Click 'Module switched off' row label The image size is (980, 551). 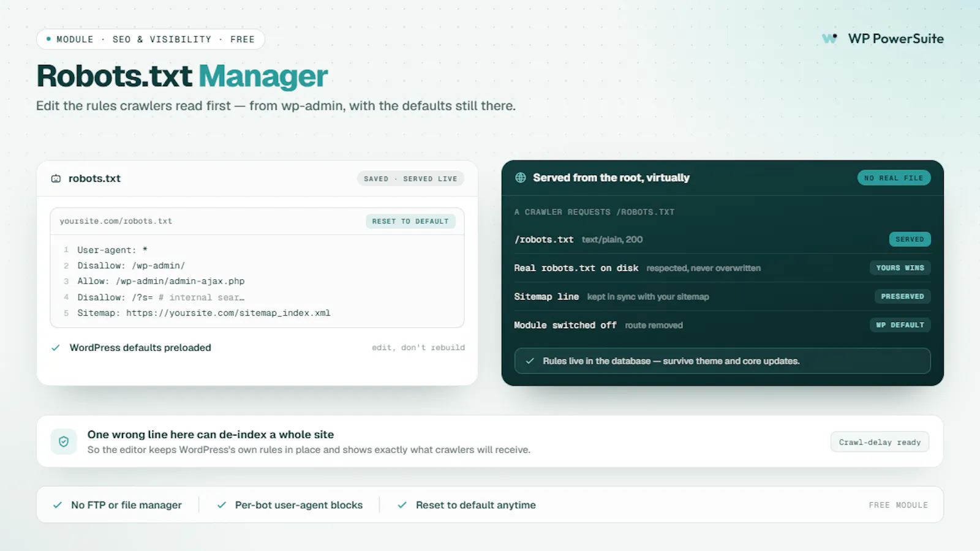(565, 325)
